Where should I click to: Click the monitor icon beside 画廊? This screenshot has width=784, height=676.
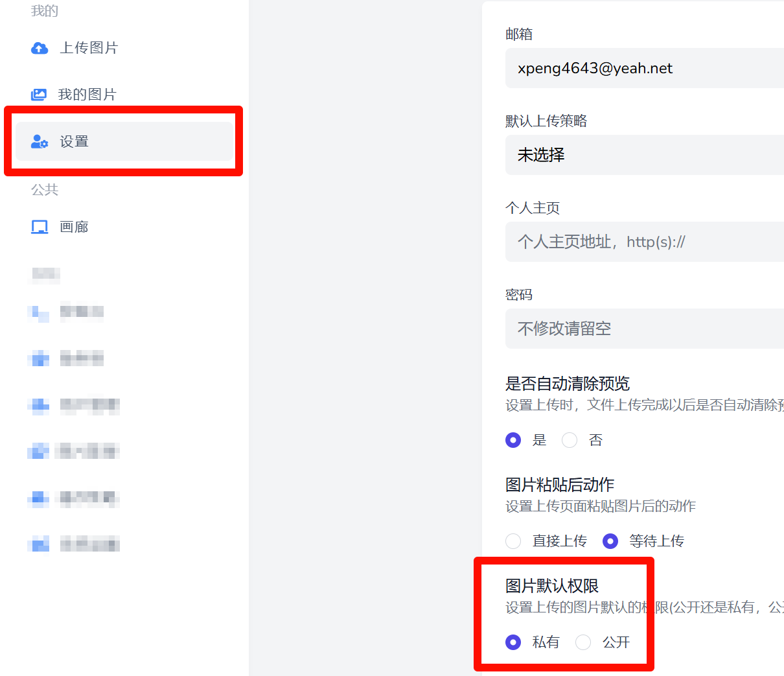click(x=40, y=227)
